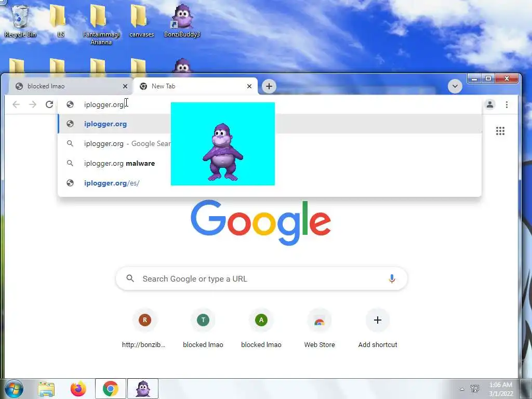Choose 'iplogger.org - Google Search' suggestion
Viewport: 532px width, 399px height.
click(270, 143)
